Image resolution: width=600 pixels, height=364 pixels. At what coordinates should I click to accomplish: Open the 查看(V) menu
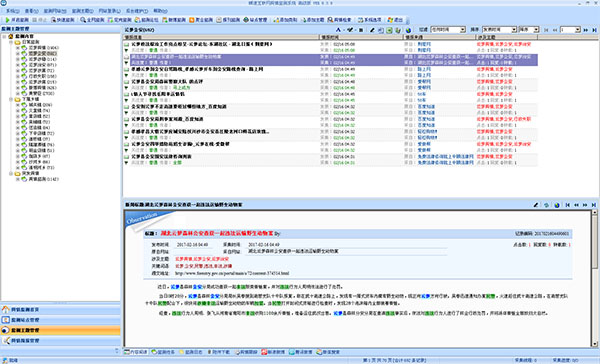click(31, 11)
